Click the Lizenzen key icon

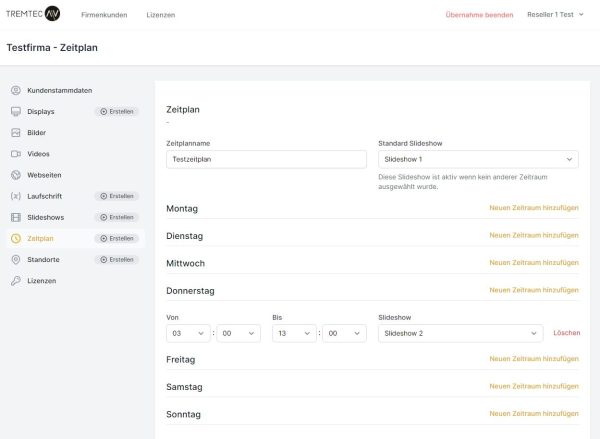click(16, 281)
